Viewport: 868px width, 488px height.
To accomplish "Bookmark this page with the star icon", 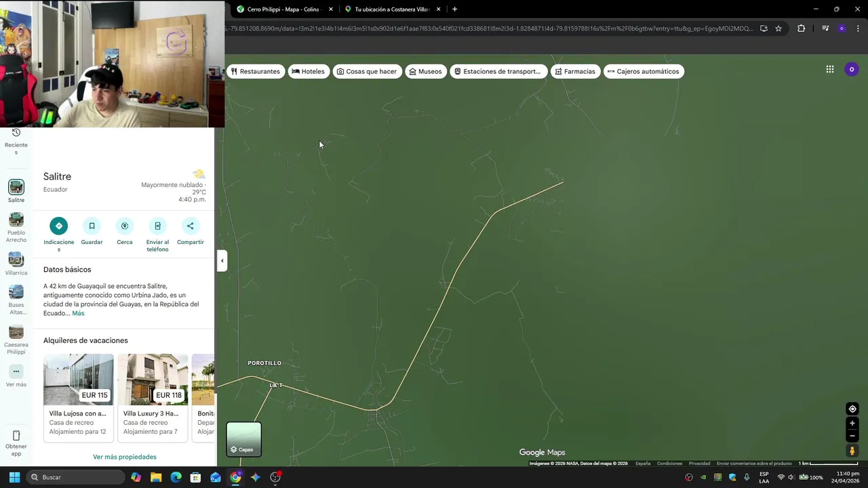I will (x=778, y=28).
